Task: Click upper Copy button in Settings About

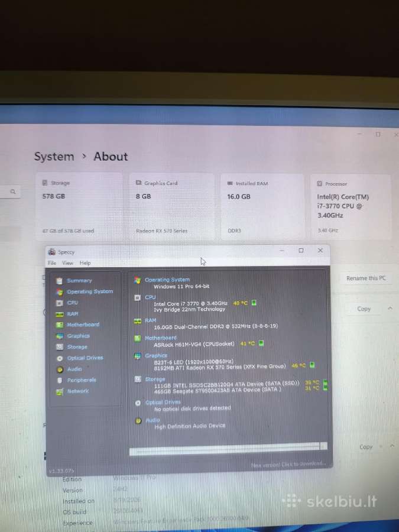Action: pyautogui.click(x=364, y=309)
